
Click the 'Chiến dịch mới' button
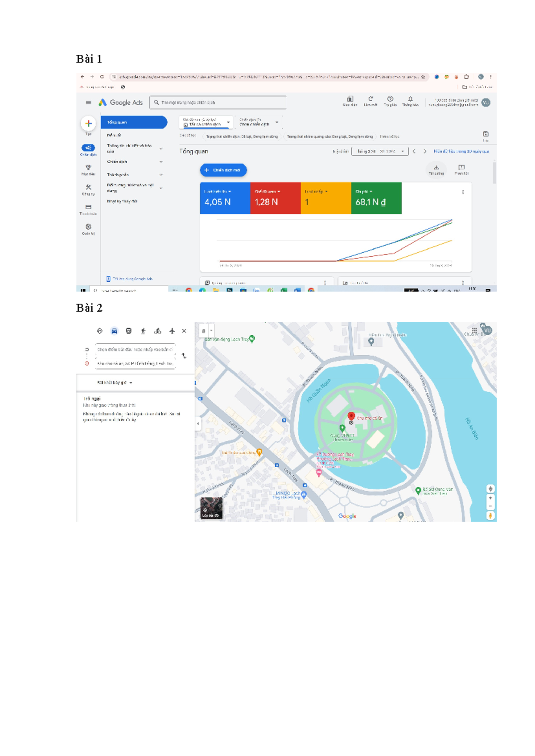(223, 170)
